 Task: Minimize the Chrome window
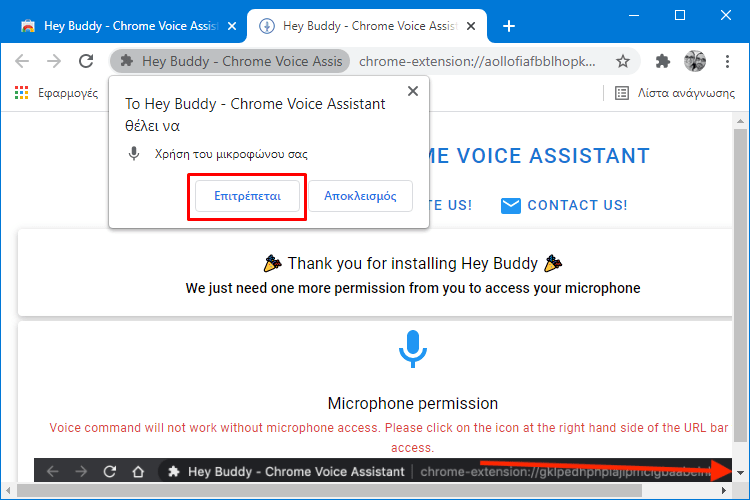pos(634,15)
